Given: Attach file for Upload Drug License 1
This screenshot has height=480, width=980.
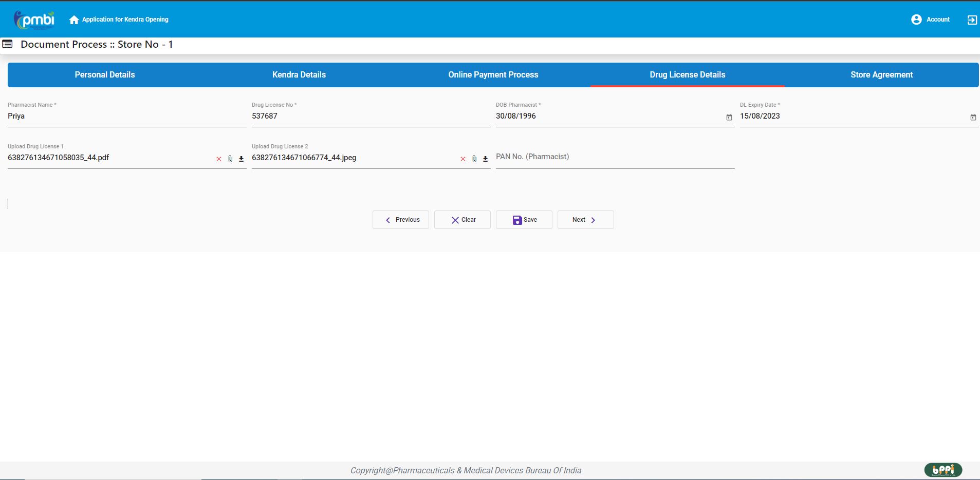Looking at the screenshot, I should click(230, 159).
